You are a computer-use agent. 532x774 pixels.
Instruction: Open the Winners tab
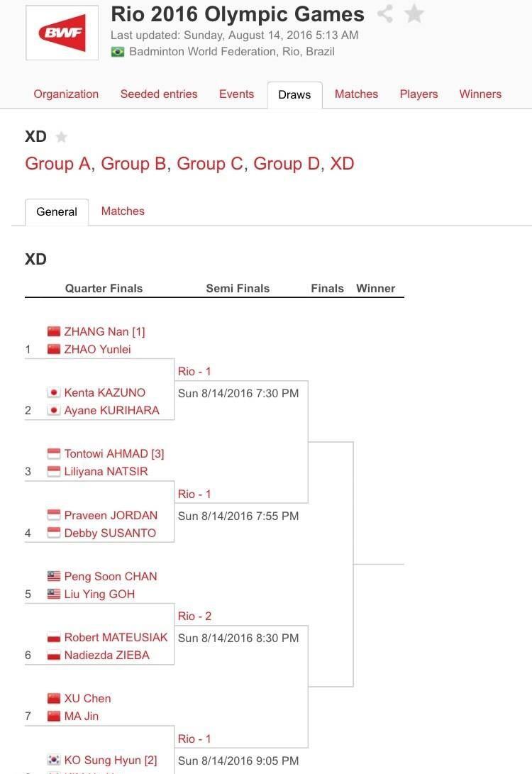tap(480, 94)
